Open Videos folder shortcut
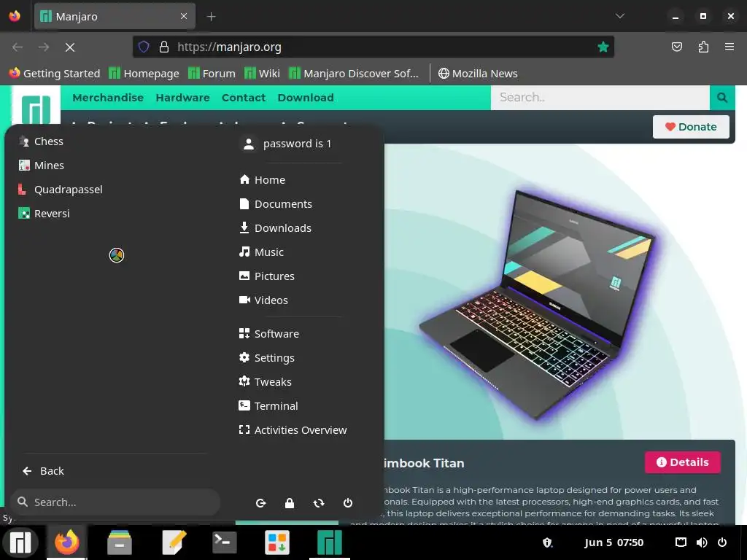 pyautogui.click(x=263, y=300)
